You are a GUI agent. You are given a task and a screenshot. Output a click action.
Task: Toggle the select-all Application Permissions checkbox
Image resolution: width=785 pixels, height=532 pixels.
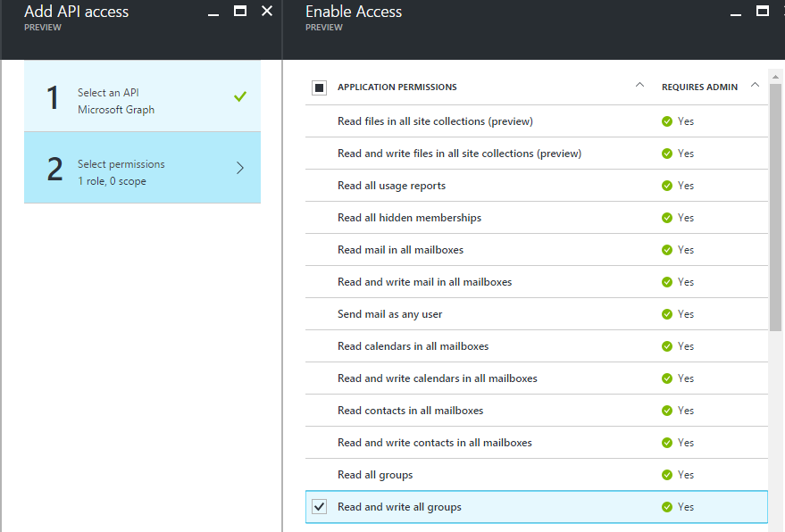tap(319, 87)
